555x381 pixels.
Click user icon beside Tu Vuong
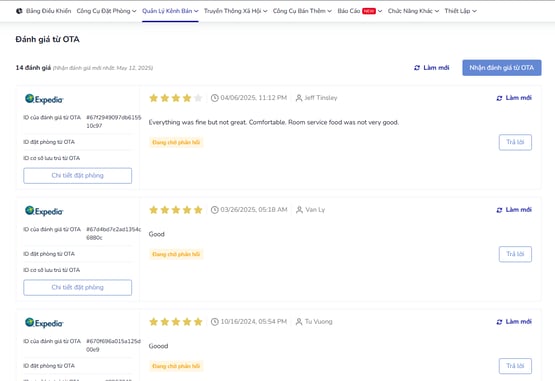coord(299,322)
